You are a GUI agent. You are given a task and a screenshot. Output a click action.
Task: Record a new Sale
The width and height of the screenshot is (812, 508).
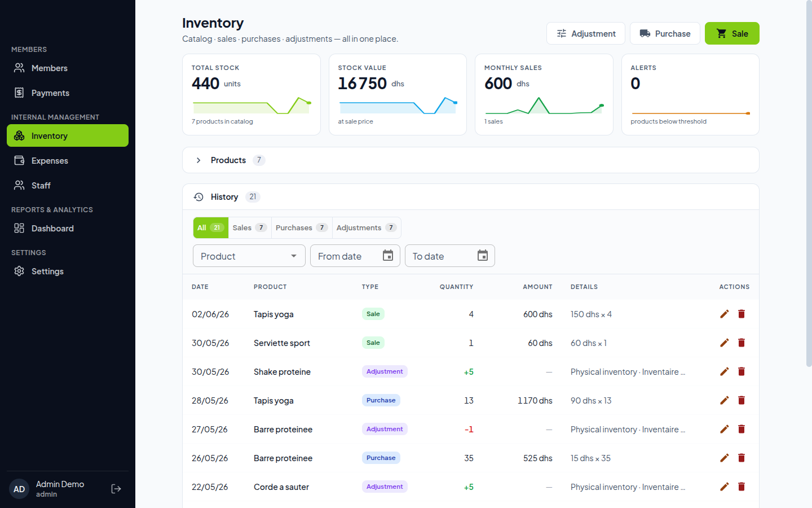point(732,33)
